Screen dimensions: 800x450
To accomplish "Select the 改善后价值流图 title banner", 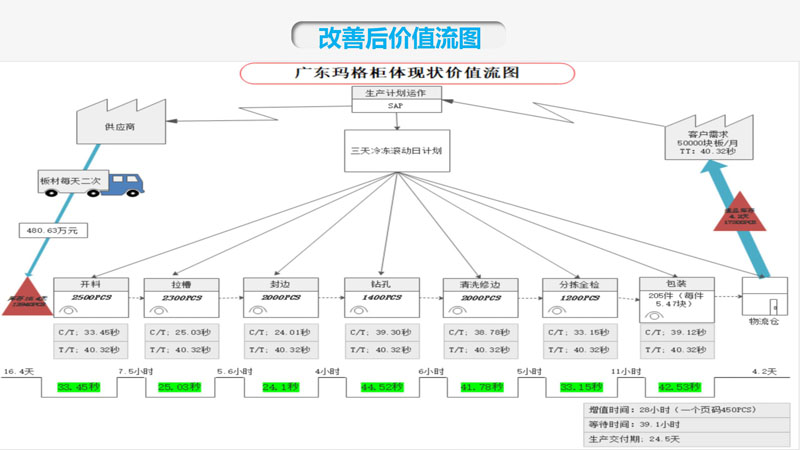I will tap(399, 37).
